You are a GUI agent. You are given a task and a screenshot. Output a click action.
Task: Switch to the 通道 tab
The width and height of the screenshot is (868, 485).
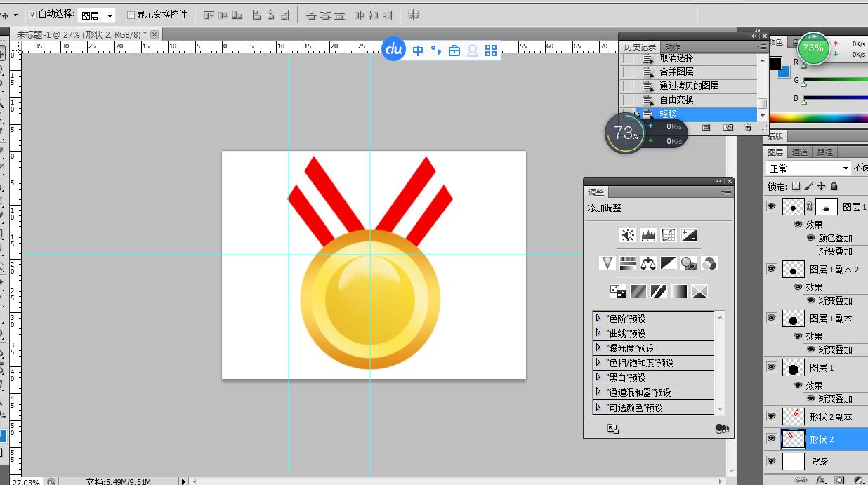pos(800,152)
